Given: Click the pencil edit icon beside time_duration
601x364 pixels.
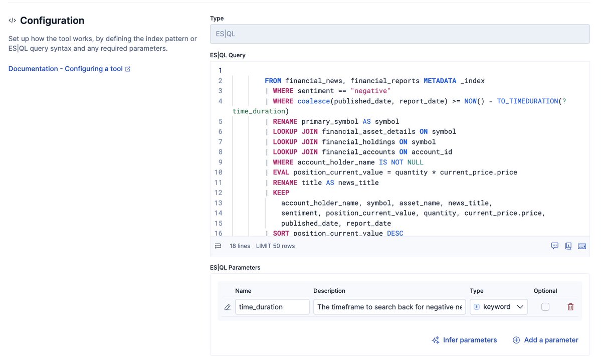Looking at the screenshot, I should (227, 307).
